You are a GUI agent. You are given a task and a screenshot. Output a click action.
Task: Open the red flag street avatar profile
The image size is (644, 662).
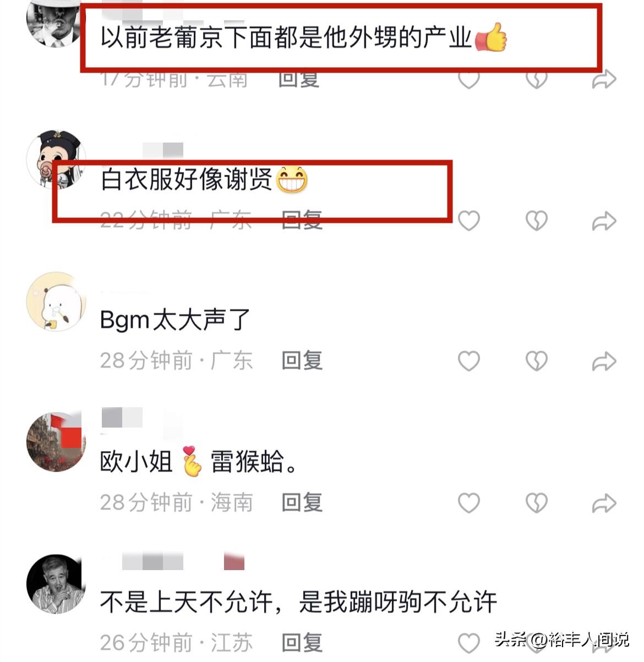pos(56,442)
